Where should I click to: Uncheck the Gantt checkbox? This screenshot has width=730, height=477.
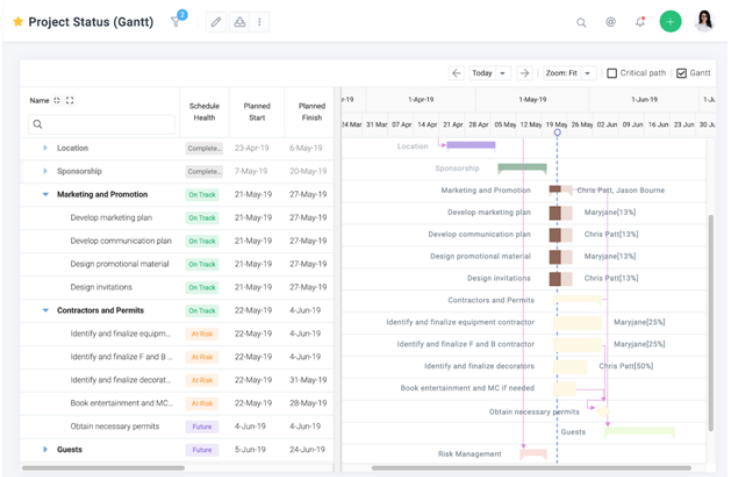click(682, 73)
